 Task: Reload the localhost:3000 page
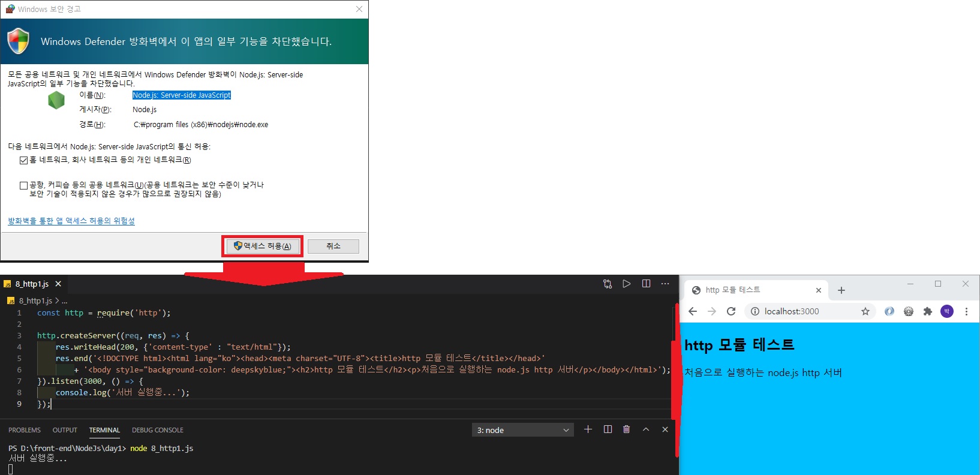tap(731, 311)
